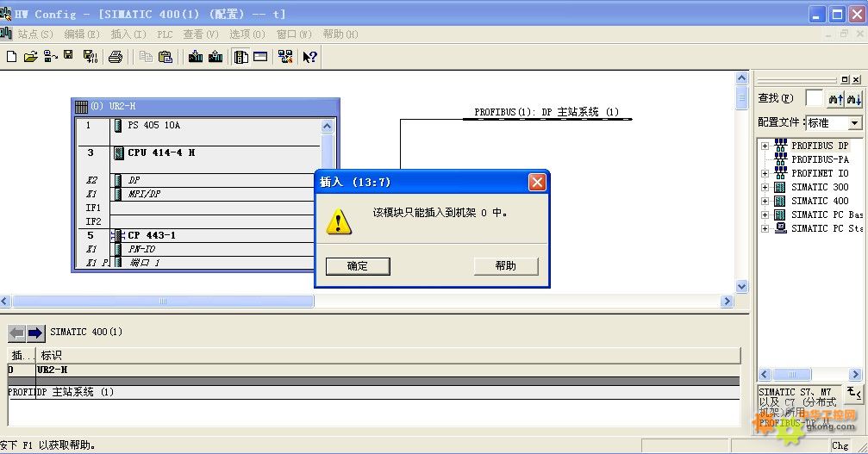Click the PROFIBUS DP network icon in catalog

(781, 146)
